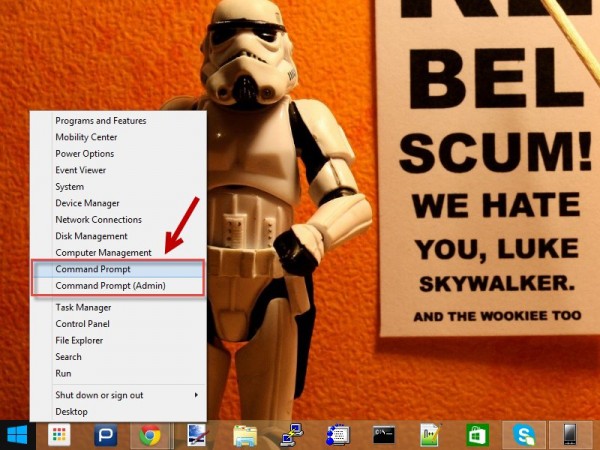Viewport: 600px width, 450px height.
Task: Select Shut down or sign out
Action: click(99, 395)
